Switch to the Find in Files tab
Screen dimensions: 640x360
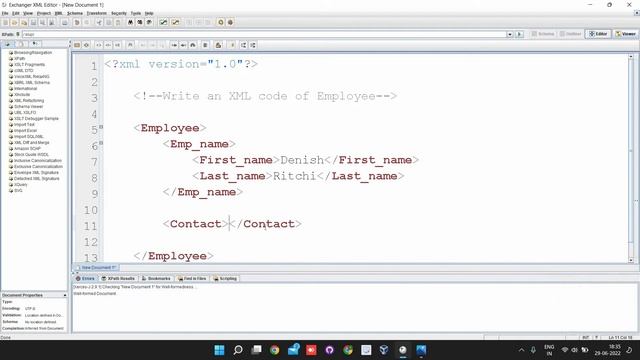(192, 278)
